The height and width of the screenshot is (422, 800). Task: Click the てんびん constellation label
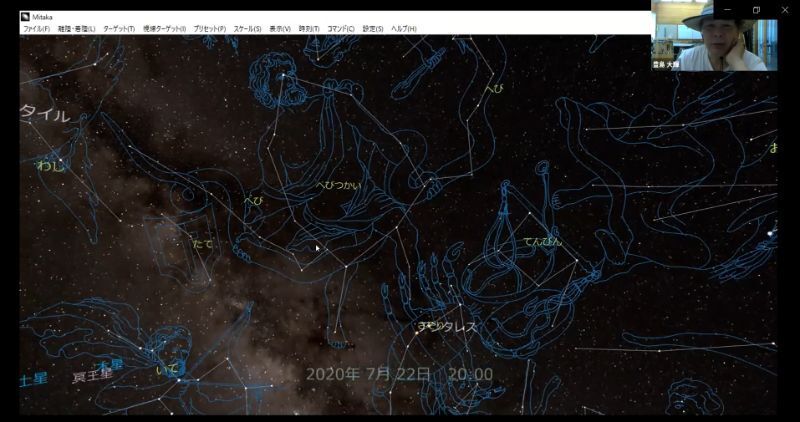tap(543, 242)
